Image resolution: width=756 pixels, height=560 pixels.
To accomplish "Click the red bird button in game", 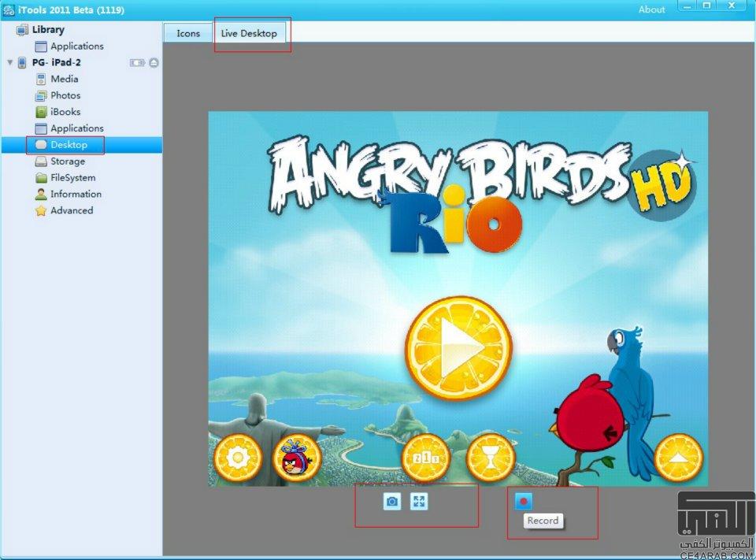I will (x=297, y=458).
